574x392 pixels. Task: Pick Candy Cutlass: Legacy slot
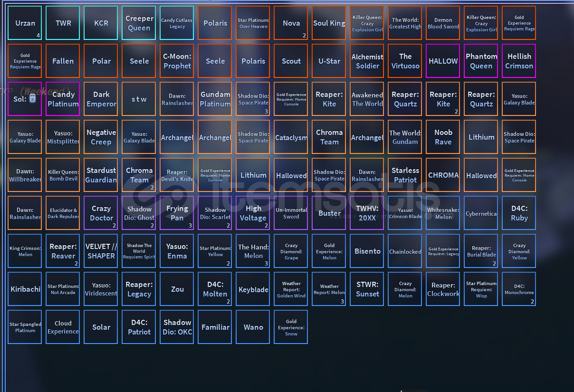pos(177,23)
